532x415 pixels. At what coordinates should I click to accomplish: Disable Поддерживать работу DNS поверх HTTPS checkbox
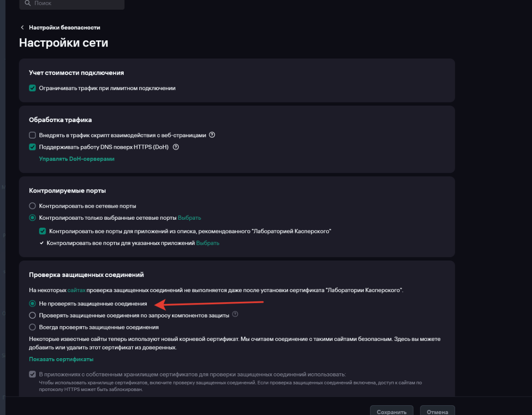click(x=32, y=147)
